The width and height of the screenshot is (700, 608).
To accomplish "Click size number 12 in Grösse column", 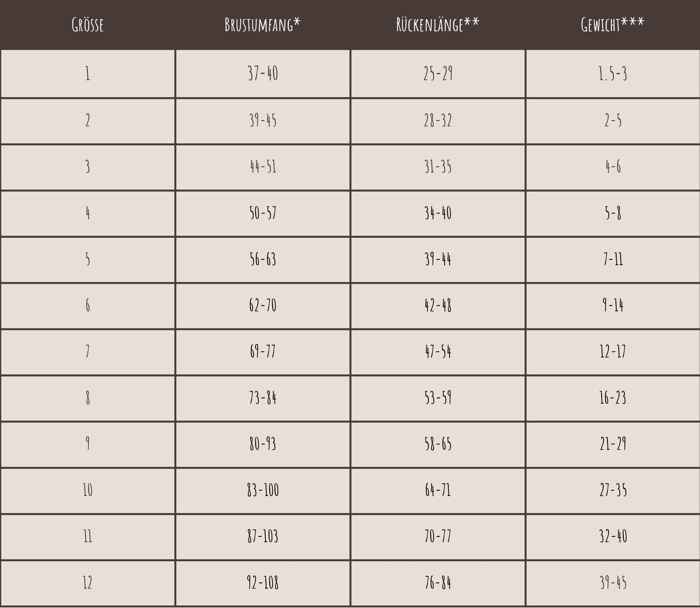I will tap(88, 582).
